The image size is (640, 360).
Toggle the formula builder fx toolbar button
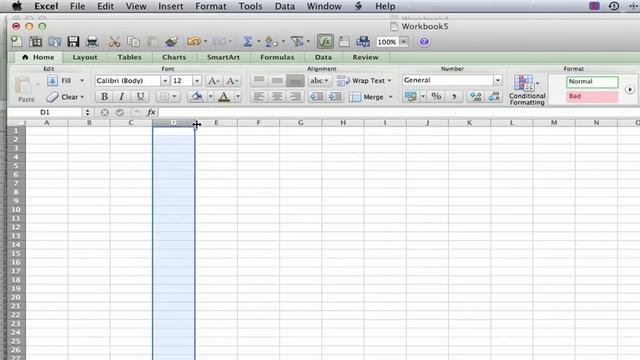(325, 41)
